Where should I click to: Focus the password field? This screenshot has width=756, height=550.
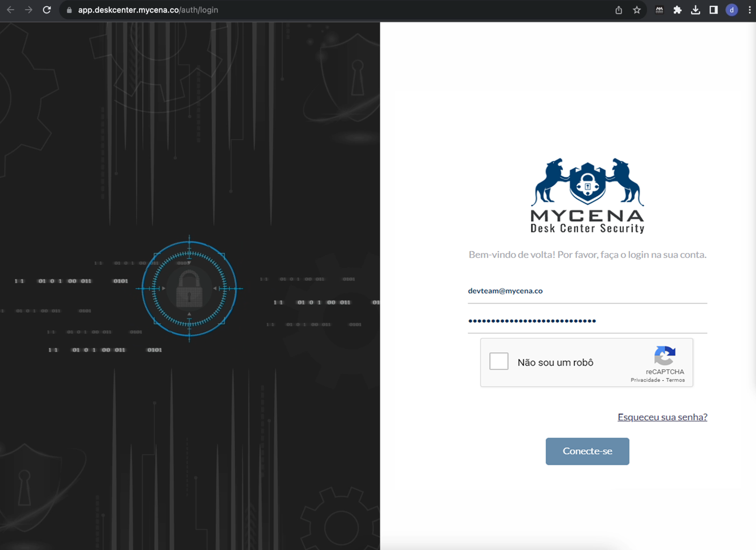coord(587,321)
